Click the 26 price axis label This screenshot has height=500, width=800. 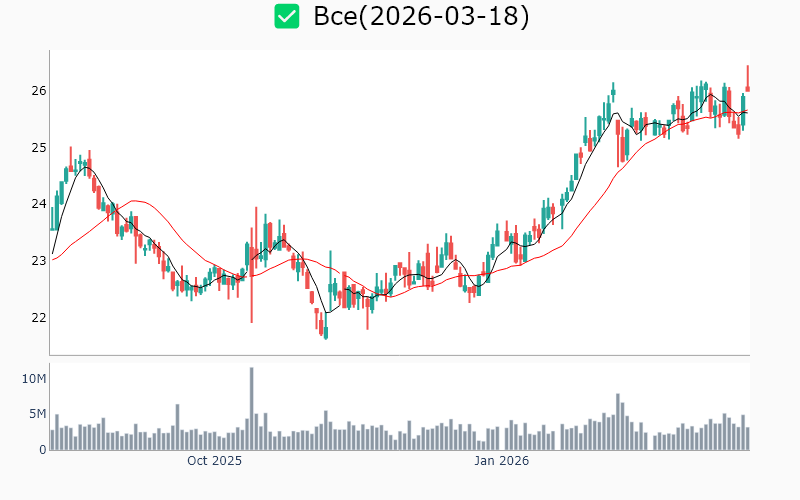[x=38, y=91]
